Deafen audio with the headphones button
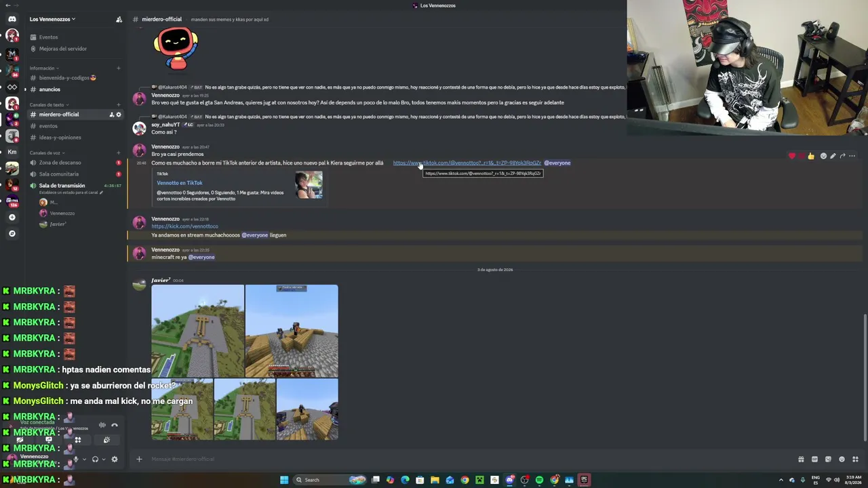 coord(95,460)
